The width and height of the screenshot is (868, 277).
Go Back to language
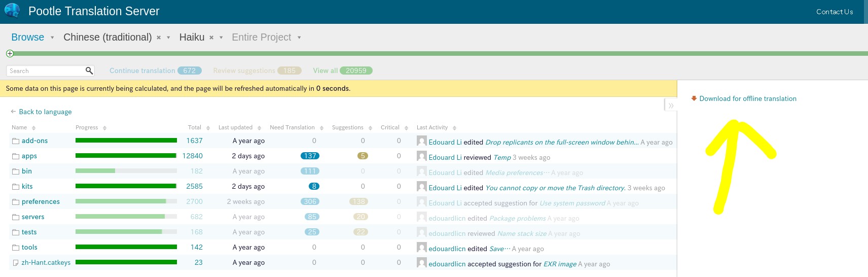[45, 112]
